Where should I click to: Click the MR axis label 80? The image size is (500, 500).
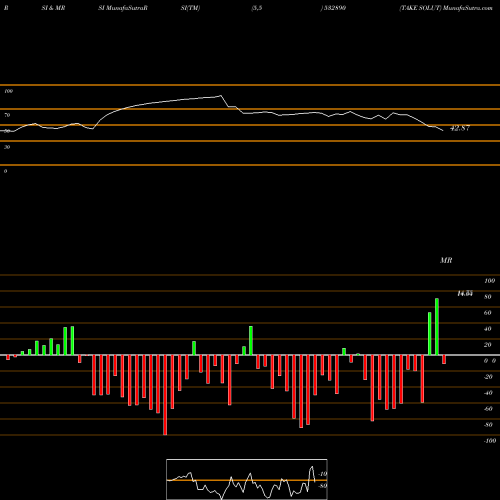pyautogui.click(x=488, y=297)
